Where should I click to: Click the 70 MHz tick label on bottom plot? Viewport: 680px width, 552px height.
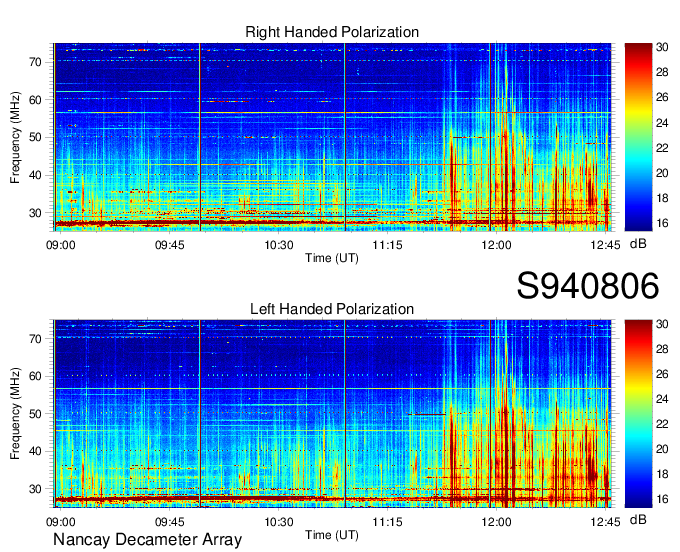[35, 339]
